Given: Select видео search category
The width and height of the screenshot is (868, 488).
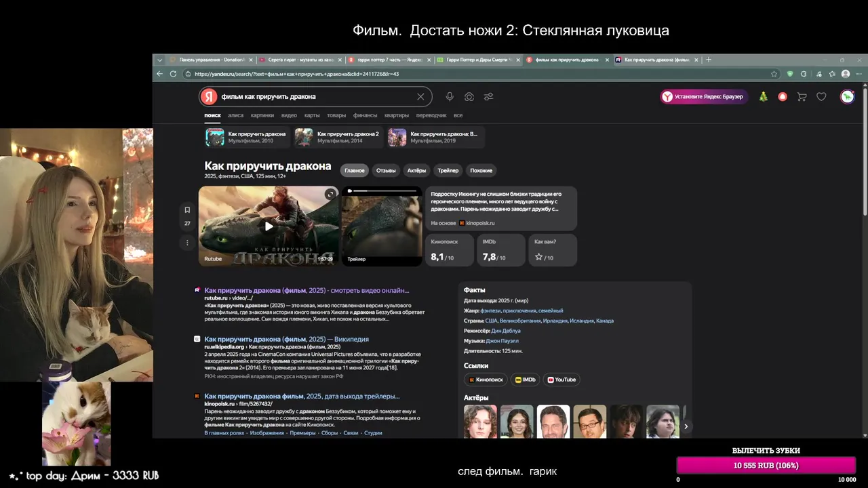Looking at the screenshot, I should (289, 116).
